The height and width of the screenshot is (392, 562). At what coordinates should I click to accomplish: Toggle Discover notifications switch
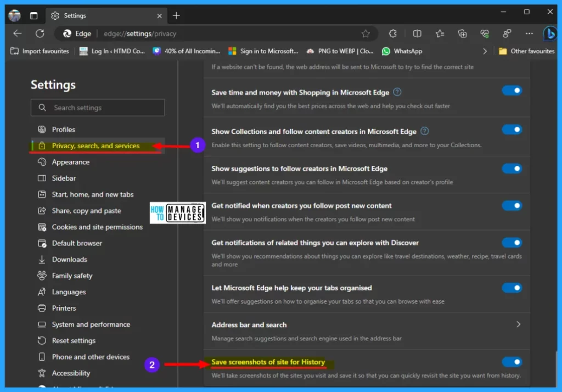512,243
